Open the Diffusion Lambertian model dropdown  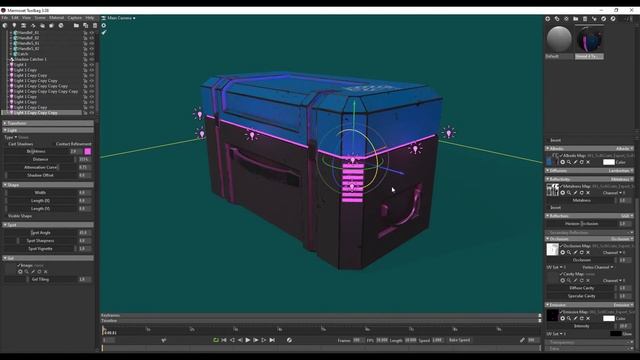point(620,171)
